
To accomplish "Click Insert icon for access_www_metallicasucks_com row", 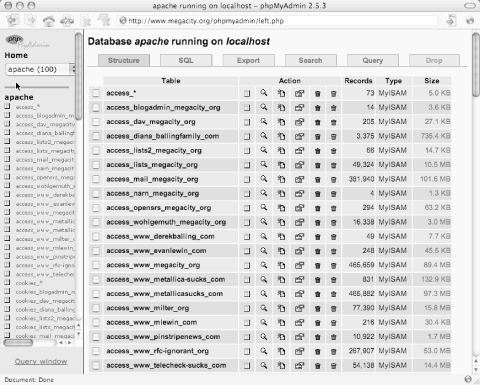I will tap(281, 294).
